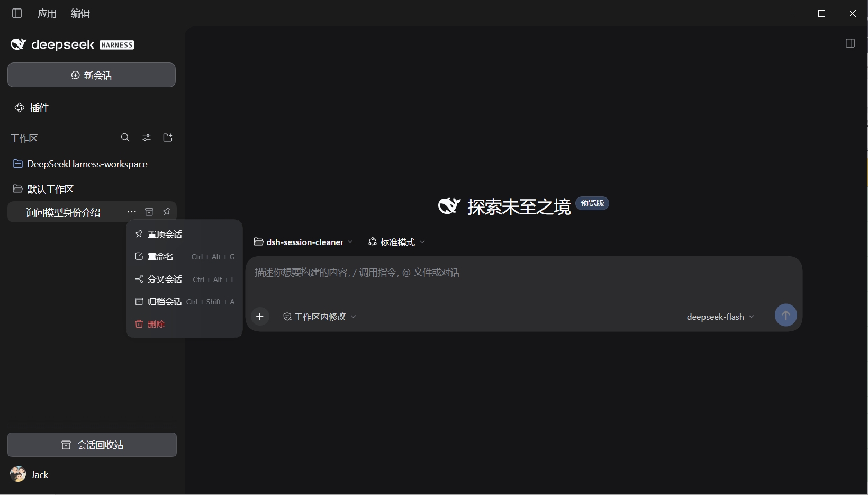Open workspace filter settings icon
The width and height of the screenshot is (868, 495).
click(x=147, y=138)
